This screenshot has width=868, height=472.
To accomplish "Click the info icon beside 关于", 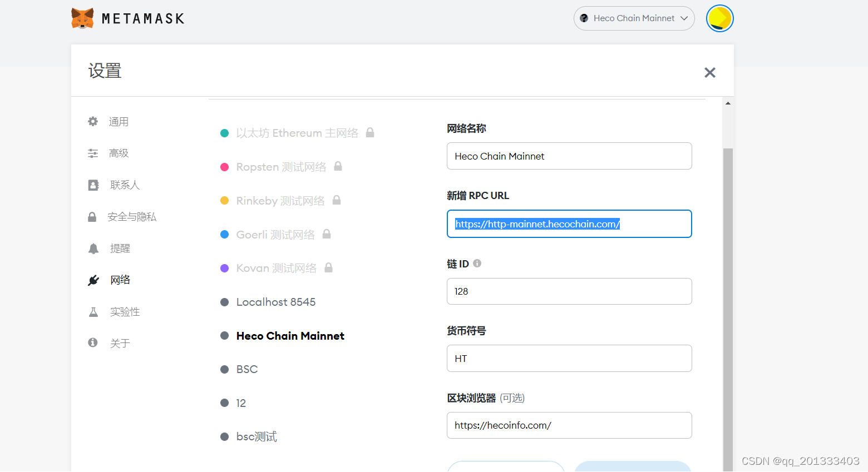I will pyautogui.click(x=93, y=342).
